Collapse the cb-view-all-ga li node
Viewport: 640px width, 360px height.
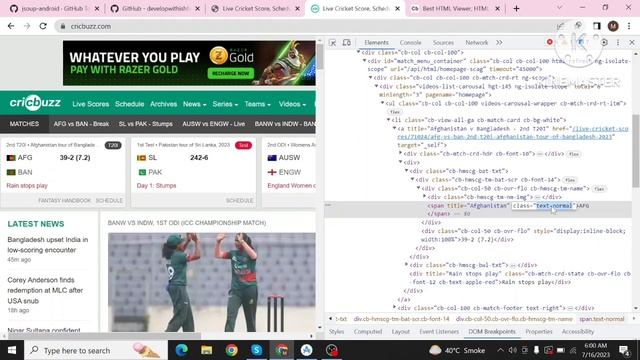point(388,120)
